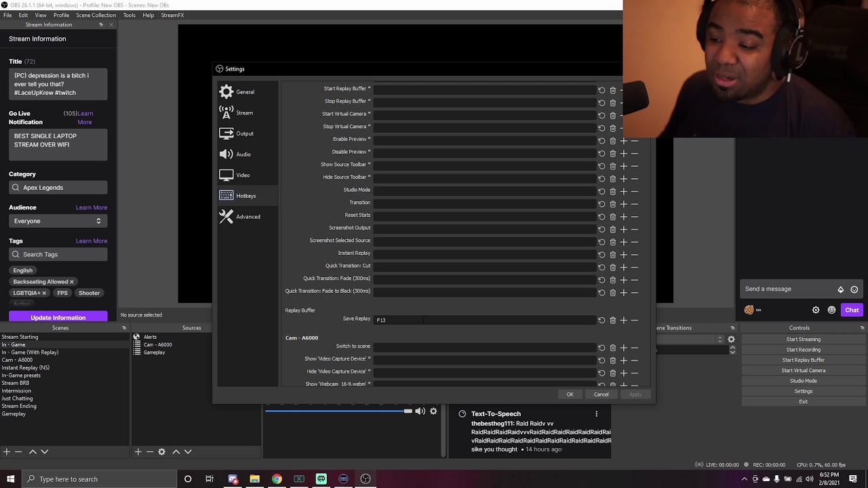This screenshot has height=488, width=868.
Task: Select the Stream BRB scene
Action: [15, 383]
